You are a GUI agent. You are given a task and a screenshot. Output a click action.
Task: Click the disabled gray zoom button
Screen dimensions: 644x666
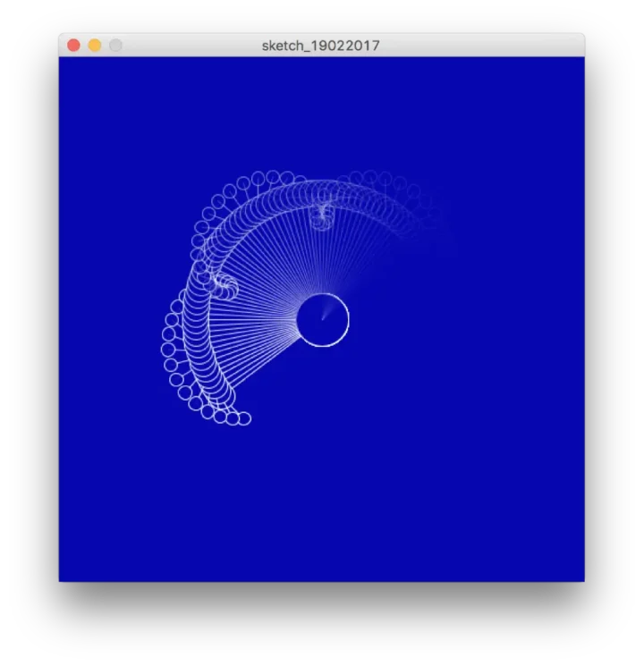(115, 45)
